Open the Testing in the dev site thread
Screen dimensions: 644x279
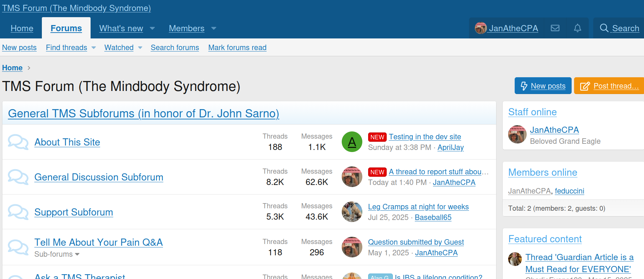(425, 137)
